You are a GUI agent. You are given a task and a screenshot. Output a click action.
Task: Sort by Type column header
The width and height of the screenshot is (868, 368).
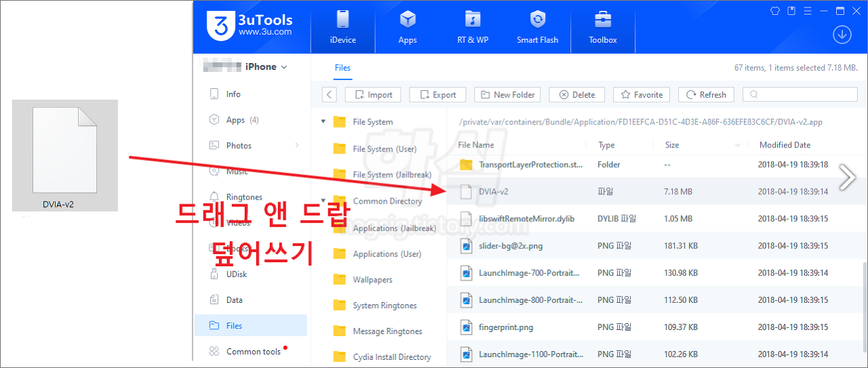[x=606, y=145]
